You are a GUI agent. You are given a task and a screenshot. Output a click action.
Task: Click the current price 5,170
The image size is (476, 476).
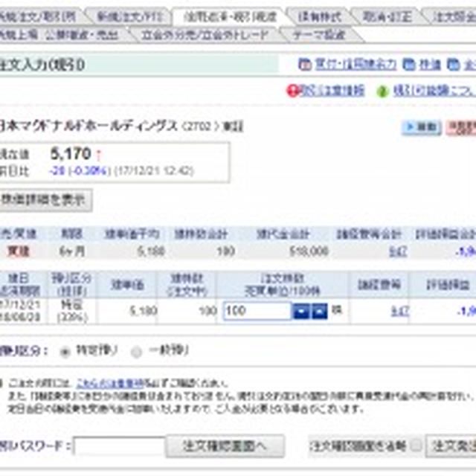[x=71, y=154]
